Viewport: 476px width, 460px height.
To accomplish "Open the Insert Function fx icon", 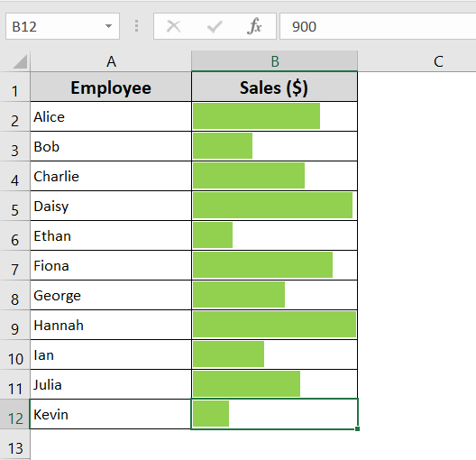I will [254, 26].
